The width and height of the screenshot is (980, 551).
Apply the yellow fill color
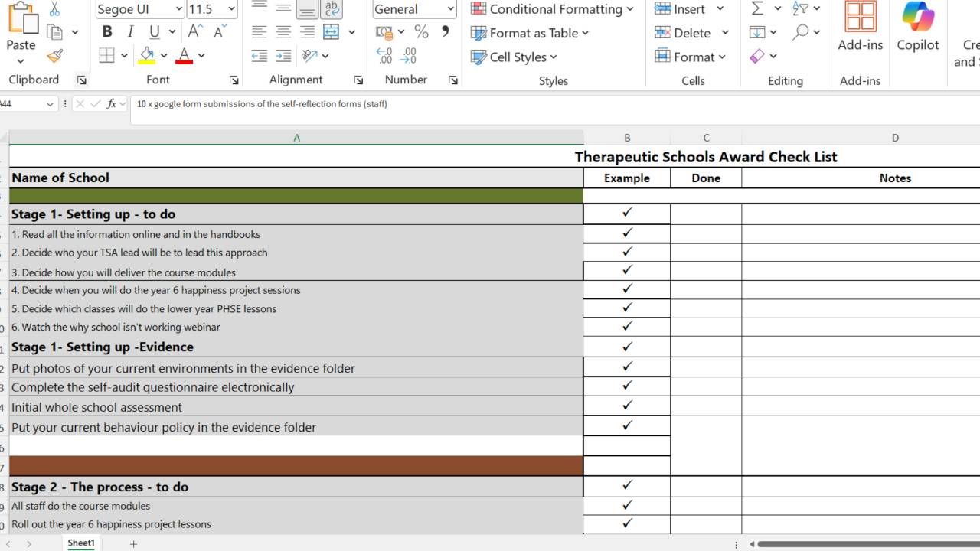pos(147,56)
